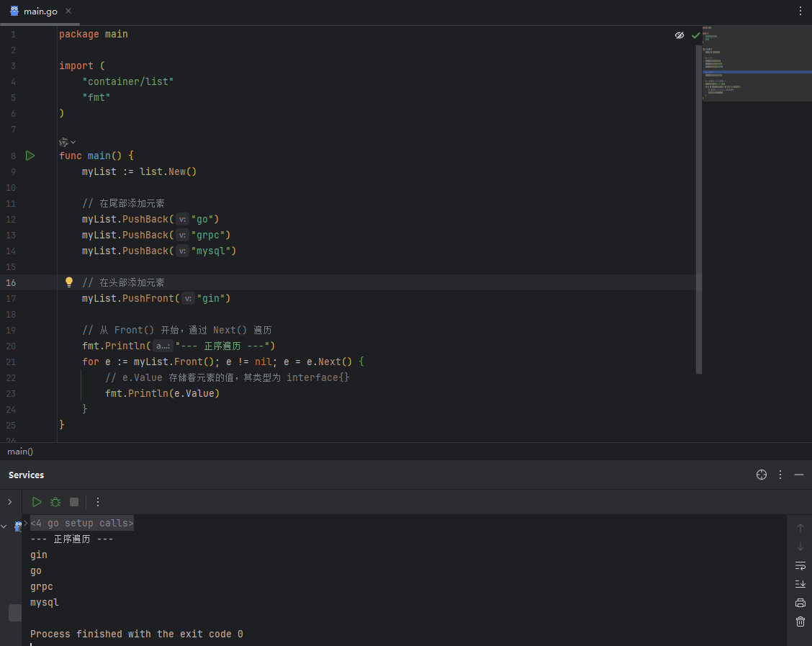812x646 pixels.
Task: Click 'mysql' in console output
Action: 45,603
